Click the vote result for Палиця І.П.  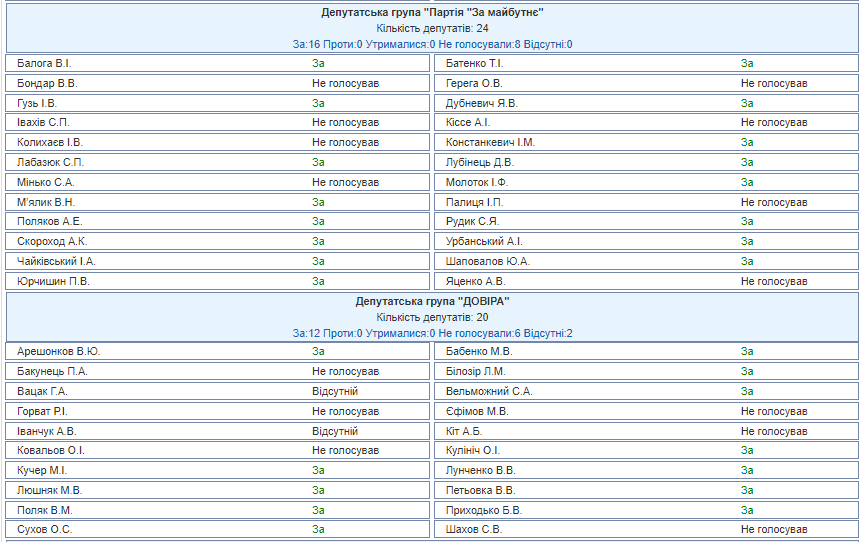coord(774,202)
